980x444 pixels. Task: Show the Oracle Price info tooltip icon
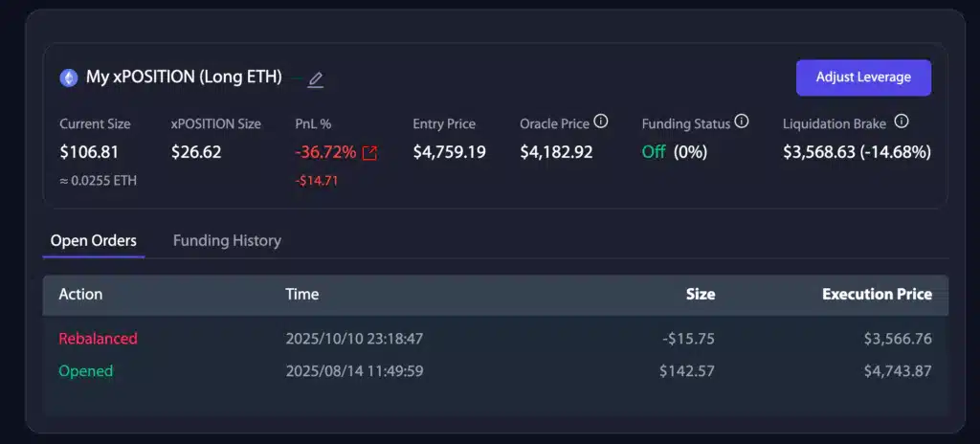601,122
